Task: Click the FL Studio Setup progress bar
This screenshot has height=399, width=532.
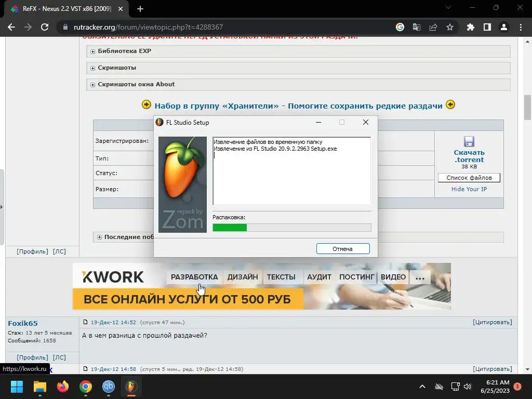Action: point(292,228)
